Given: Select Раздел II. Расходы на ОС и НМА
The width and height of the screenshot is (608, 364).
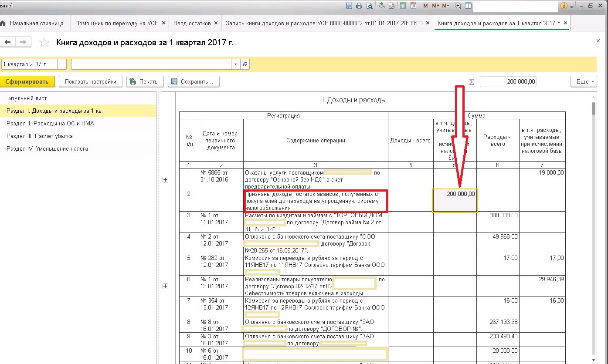Looking at the screenshot, I should tap(78, 124).
